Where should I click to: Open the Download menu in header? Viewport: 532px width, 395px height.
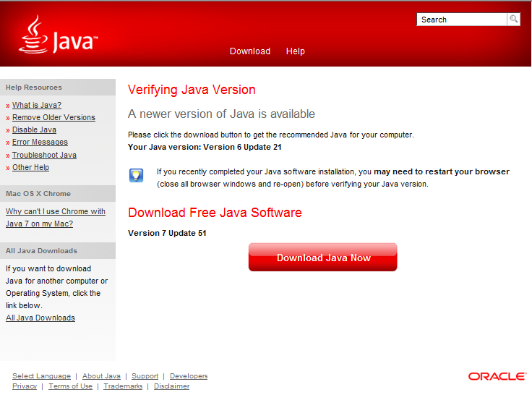coord(250,51)
